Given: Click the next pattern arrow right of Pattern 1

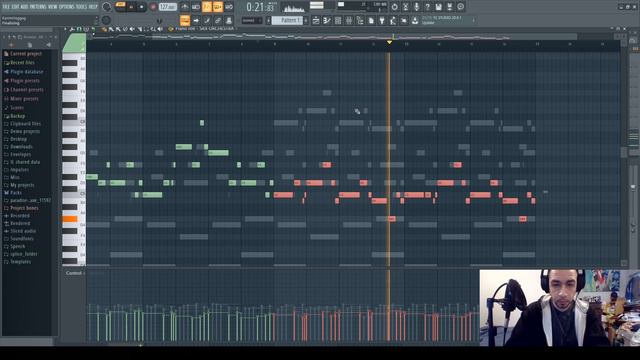Looking at the screenshot, I should [x=306, y=20].
